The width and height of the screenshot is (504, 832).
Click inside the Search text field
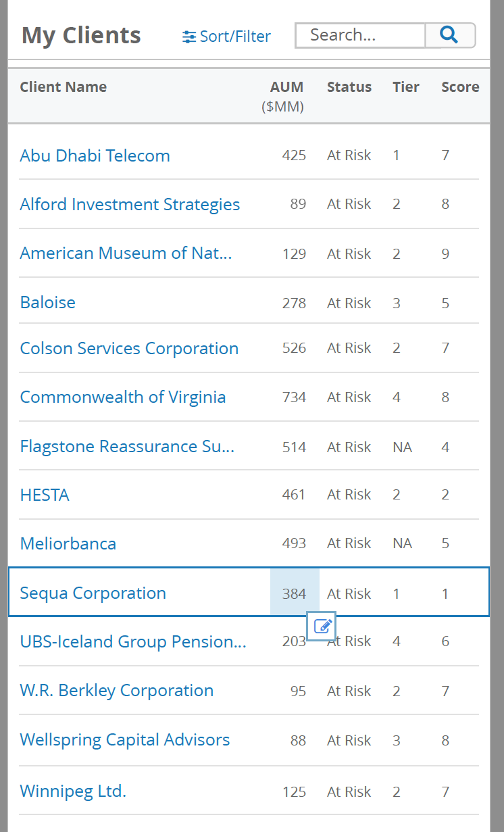[x=360, y=35]
